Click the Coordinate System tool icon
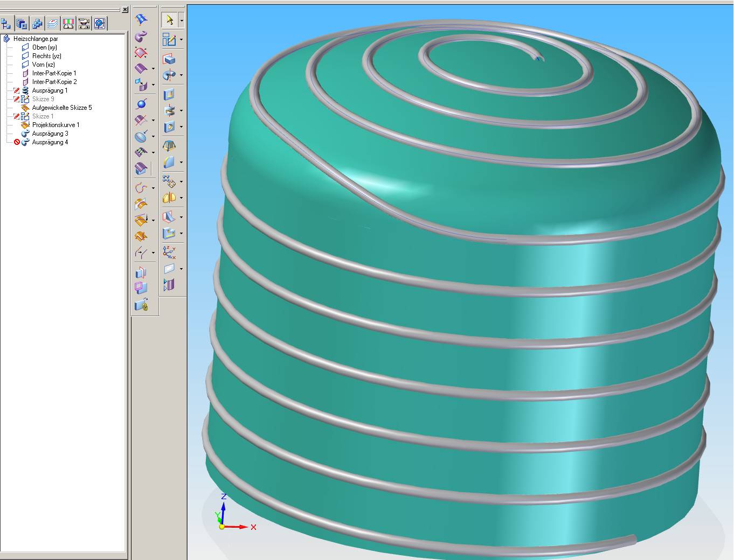Screen dimensions: 734x560 point(169,251)
